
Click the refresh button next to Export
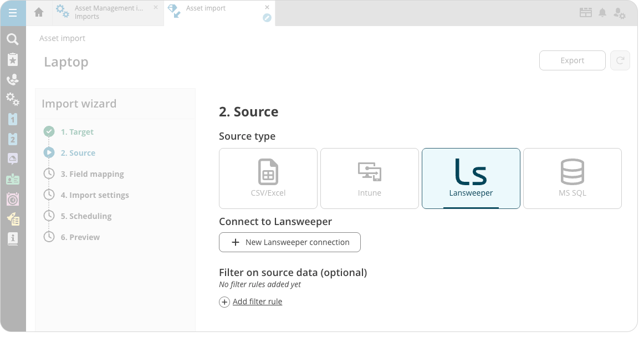[620, 60]
